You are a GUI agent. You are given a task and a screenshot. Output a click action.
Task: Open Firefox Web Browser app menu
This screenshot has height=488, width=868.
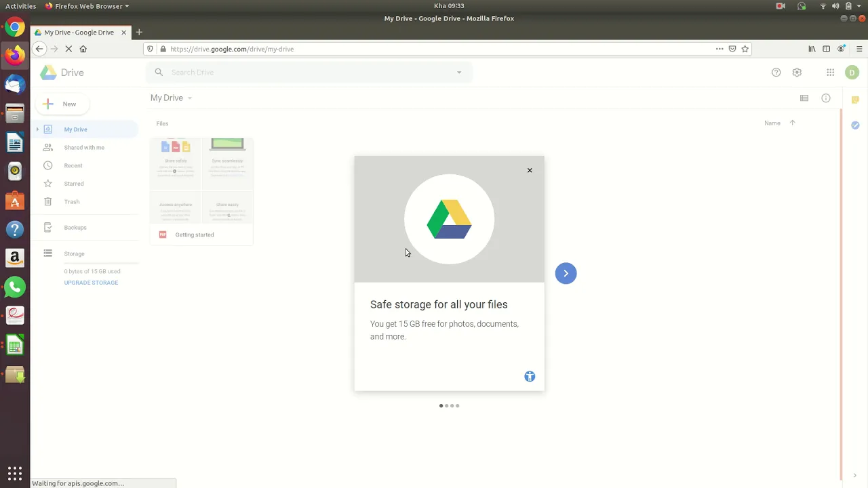[x=87, y=6]
